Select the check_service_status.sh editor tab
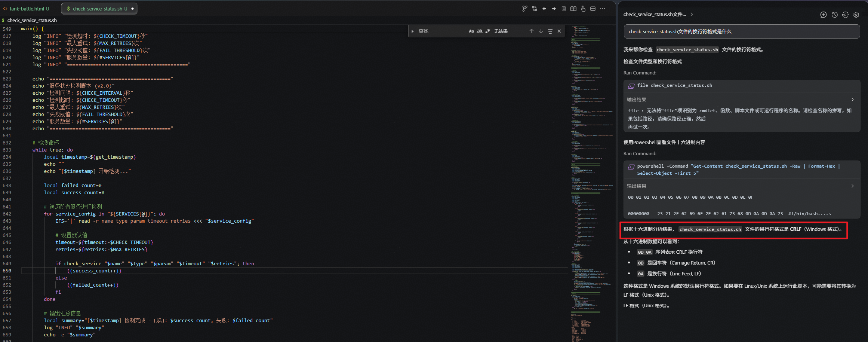868x342 pixels. (97, 9)
